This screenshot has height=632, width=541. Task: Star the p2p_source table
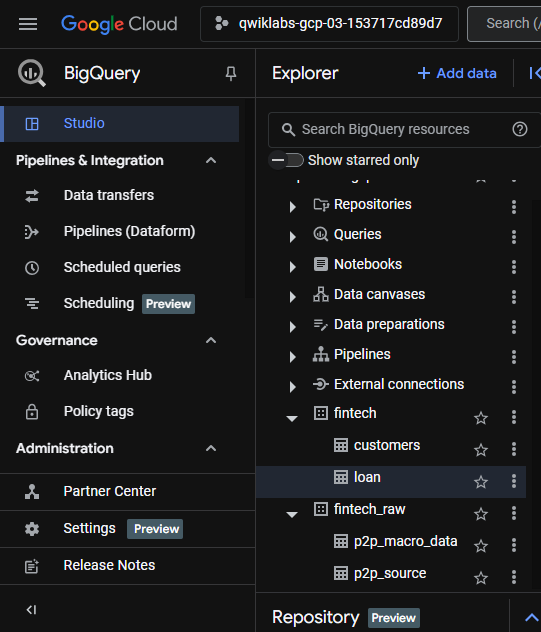point(481,578)
